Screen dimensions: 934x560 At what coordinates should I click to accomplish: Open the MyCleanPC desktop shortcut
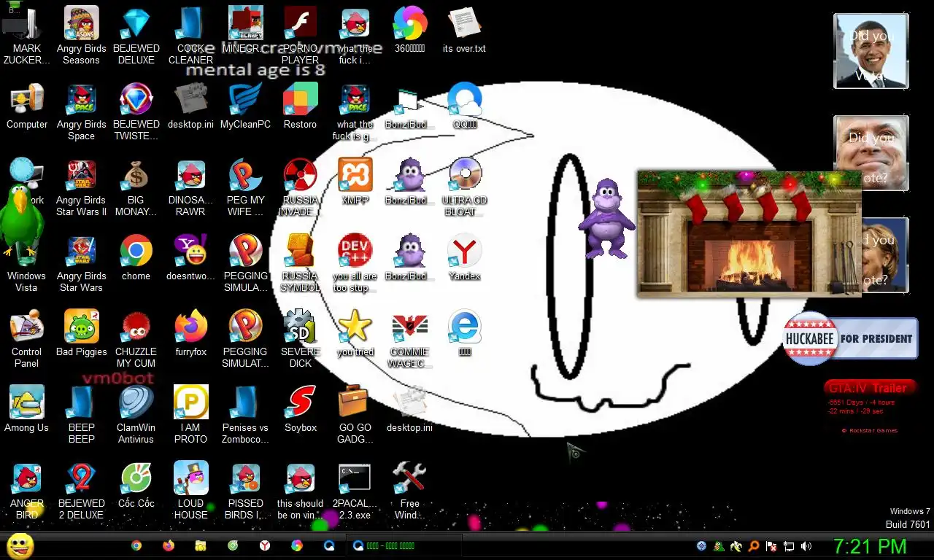coord(245,106)
